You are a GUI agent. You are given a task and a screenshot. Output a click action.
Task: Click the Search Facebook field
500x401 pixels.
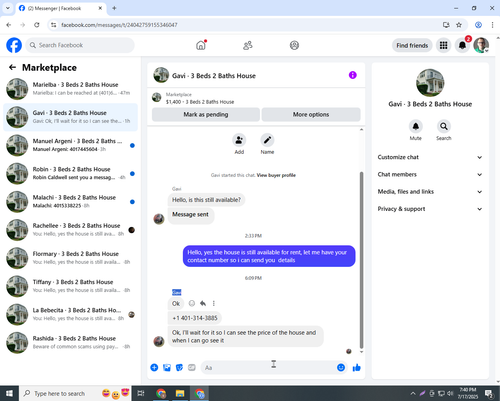(80, 45)
